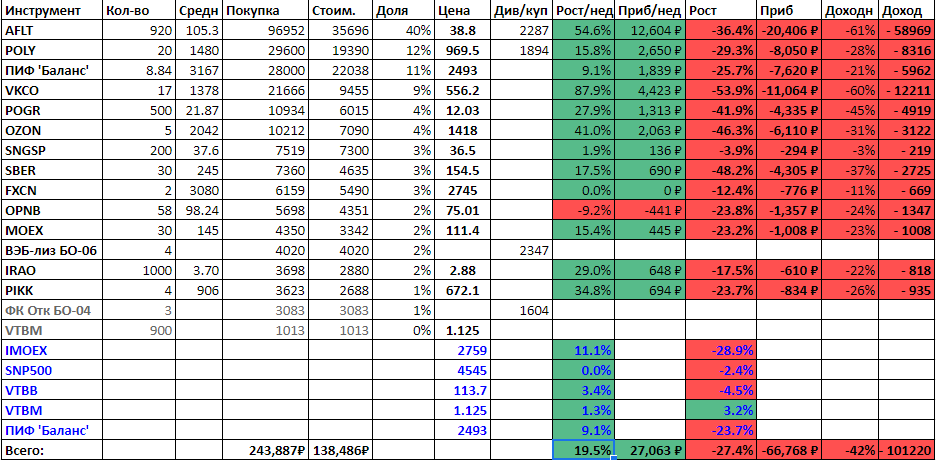Click the IRAO instrument cell
The height and width of the screenshot is (460, 936).
click(51, 270)
